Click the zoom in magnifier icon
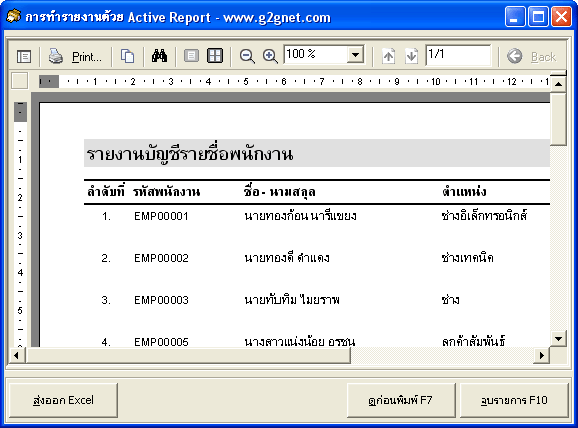The image size is (578, 428). point(270,56)
